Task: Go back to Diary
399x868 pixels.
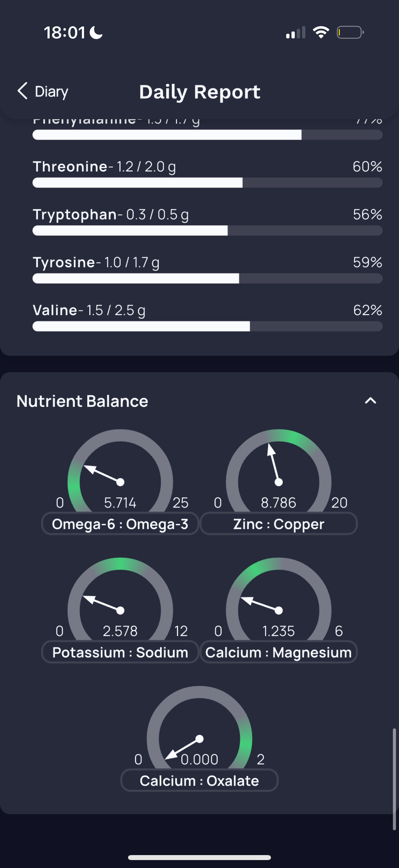Action: (x=43, y=91)
